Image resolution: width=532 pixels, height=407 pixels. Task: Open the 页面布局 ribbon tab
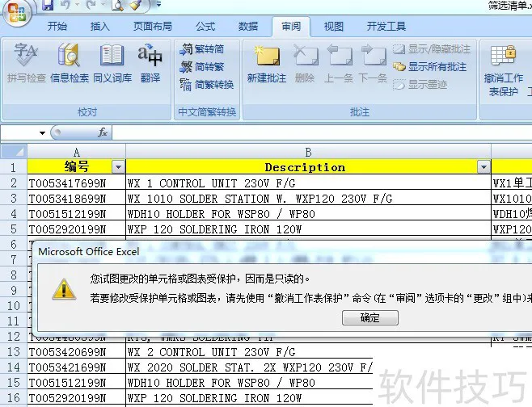[152, 26]
